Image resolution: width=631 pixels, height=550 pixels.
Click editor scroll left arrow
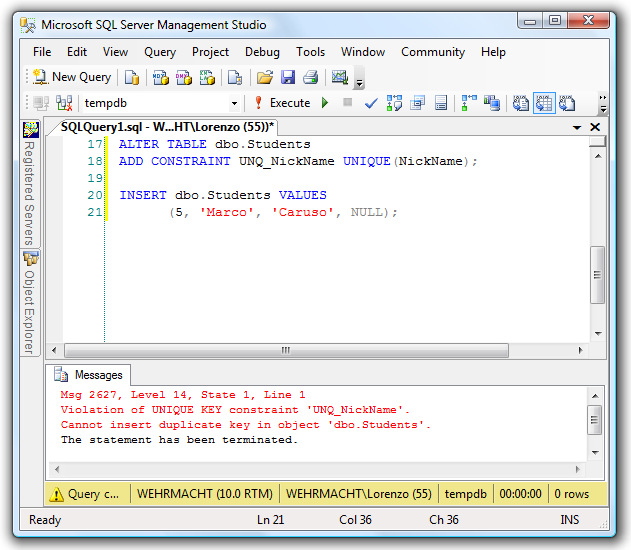click(x=54, y=350)
